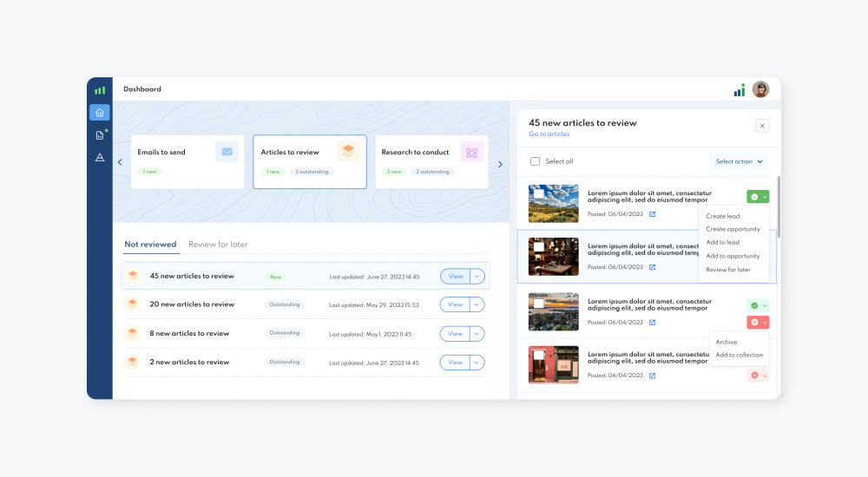This screenshot has width=868, height=477.
Task: Open external link icon of the red storefront article
Action: click(652, 376)
